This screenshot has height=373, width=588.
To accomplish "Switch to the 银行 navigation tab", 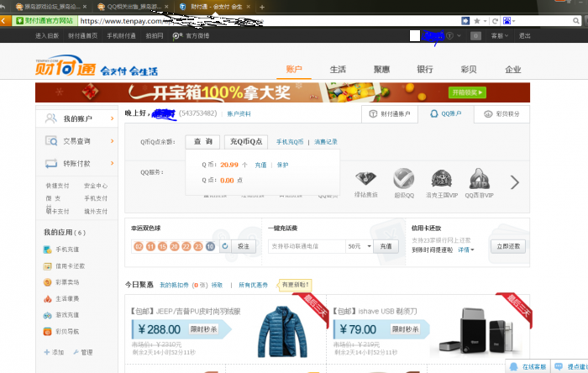I will tap(425, 70).
